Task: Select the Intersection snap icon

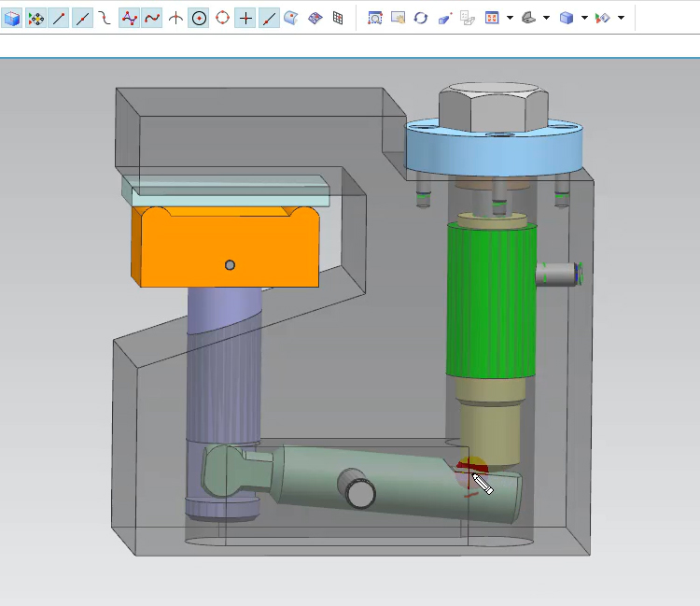Action: [x=175, y=18]
